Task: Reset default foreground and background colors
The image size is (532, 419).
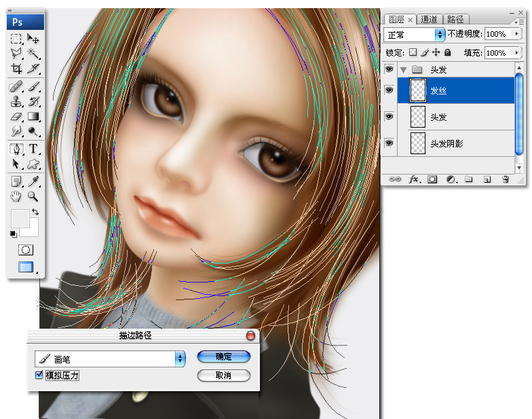Action: [14, 234]
